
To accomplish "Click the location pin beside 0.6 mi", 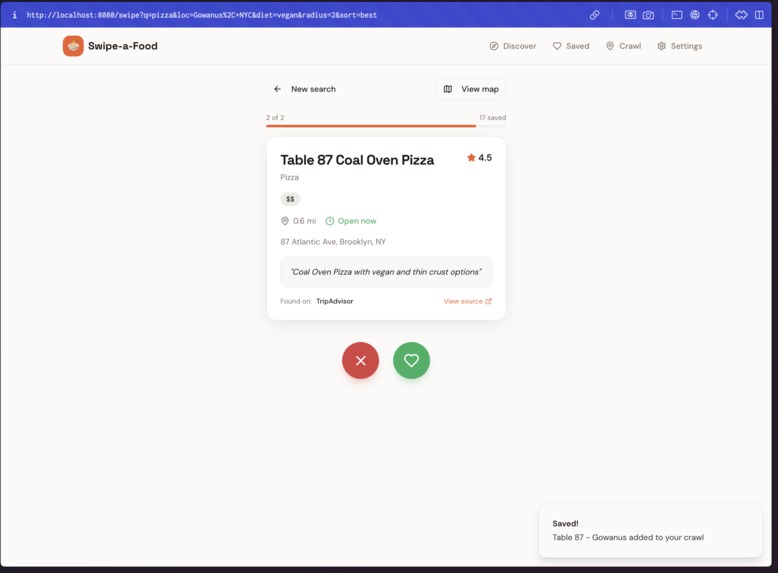I will (x=285, y=221).
